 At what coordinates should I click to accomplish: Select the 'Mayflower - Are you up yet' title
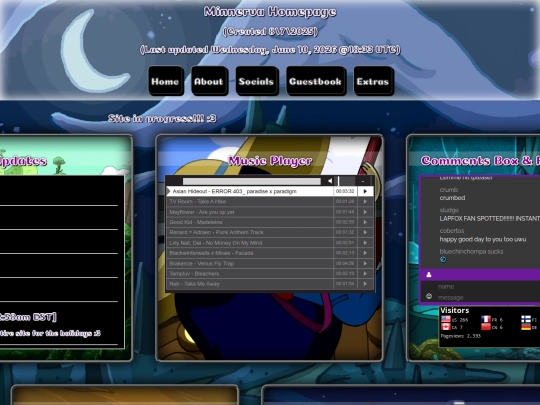pos(201,212)
